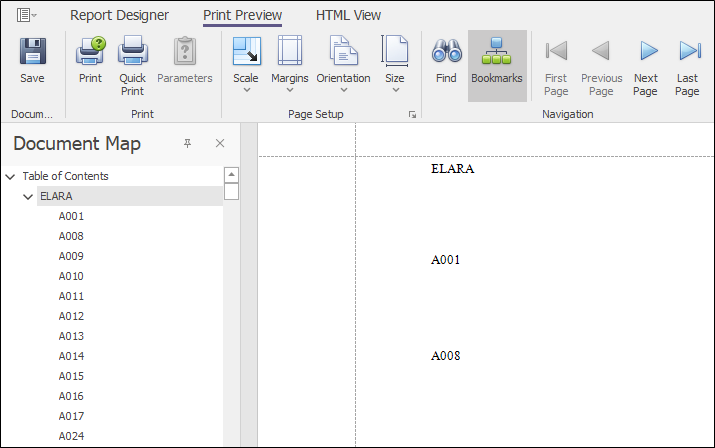Click the Document Map scroll up arrow
715x448 pixels.
[x=232, y=175]
